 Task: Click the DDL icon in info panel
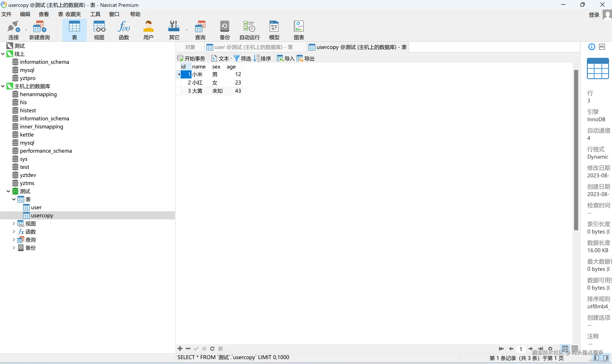[602, 47]
